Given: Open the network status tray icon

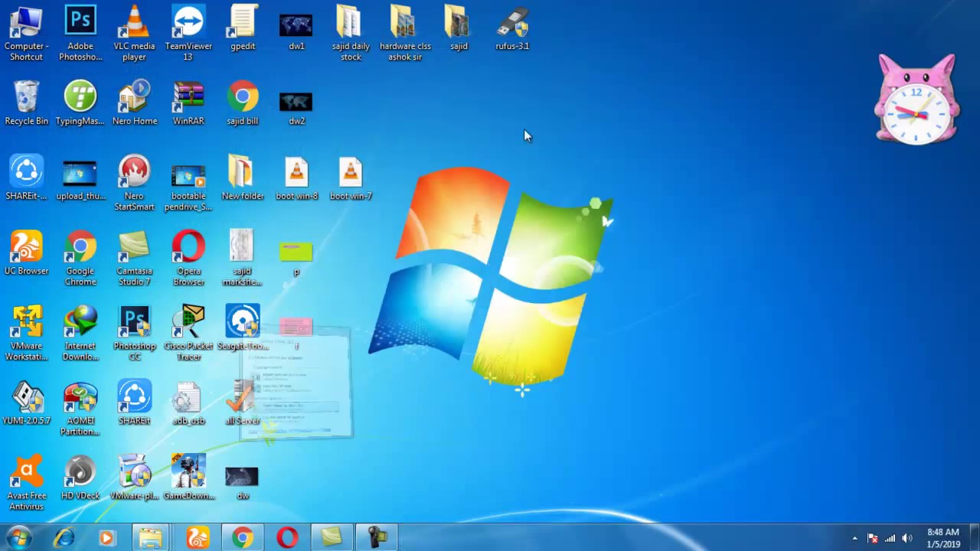Looking at the screenshot, I should [890, 538].
